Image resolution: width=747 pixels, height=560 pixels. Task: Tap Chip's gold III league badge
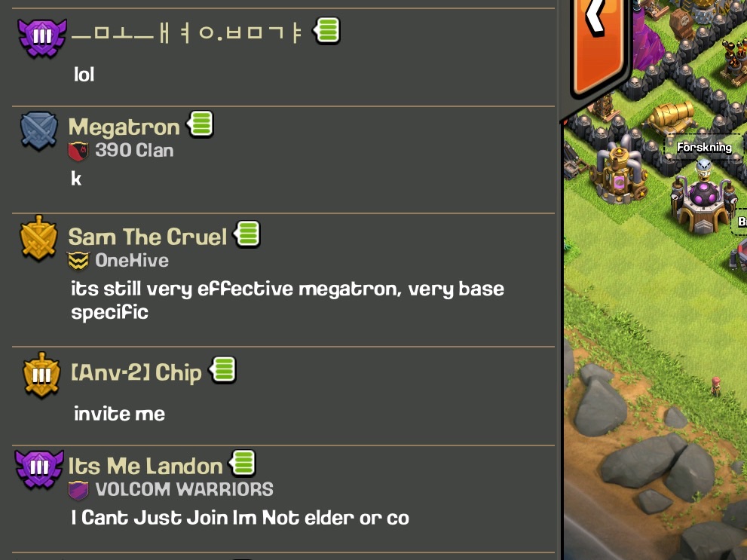(41, 375)
